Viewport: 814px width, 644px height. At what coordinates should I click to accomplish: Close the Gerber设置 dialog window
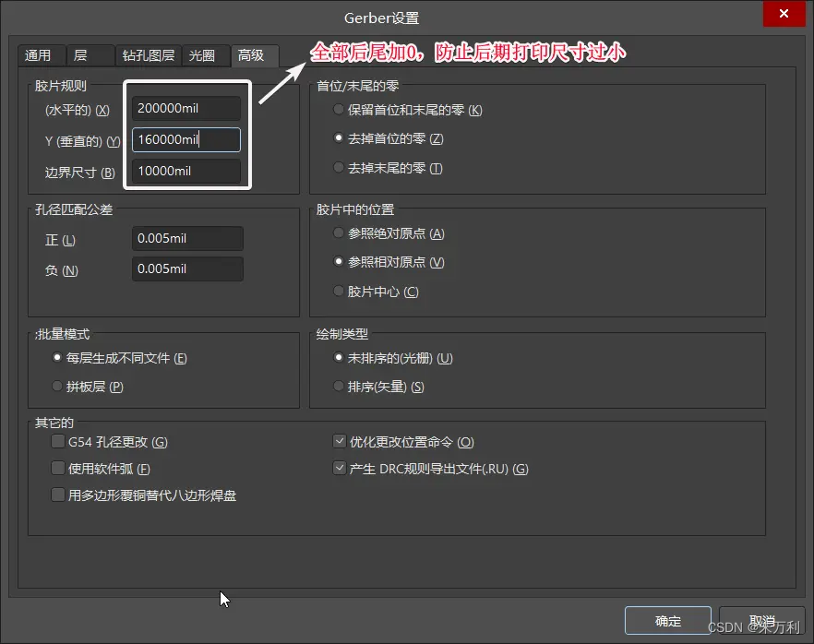pos(783,16)
